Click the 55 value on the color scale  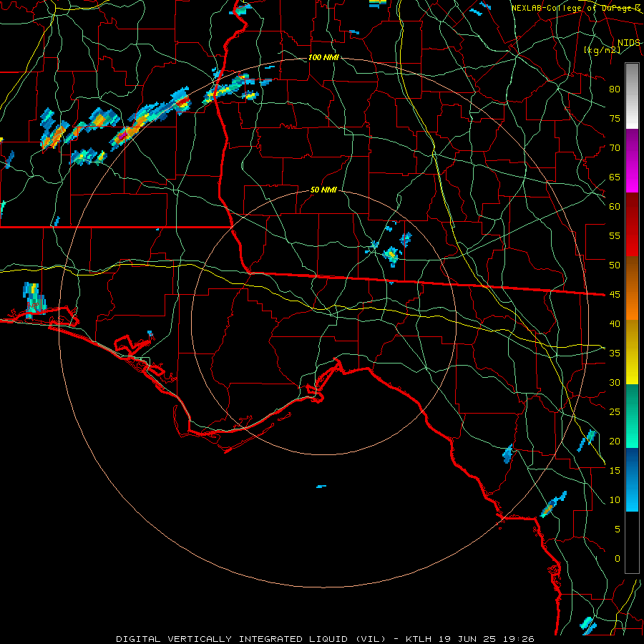tap(615, 235)
